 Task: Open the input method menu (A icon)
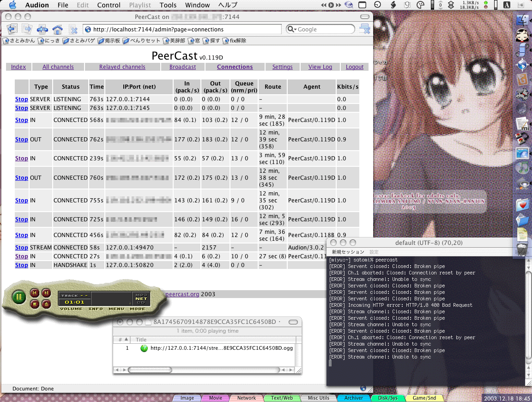click(x=507, y=5)
